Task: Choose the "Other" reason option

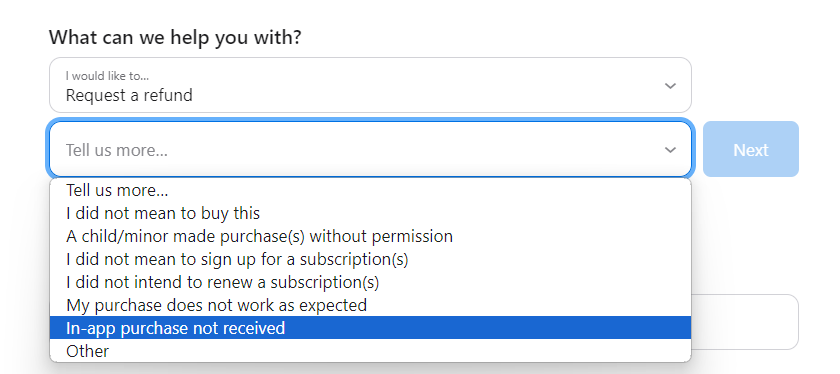Action: pyautogui.click(x=370, y=351)
